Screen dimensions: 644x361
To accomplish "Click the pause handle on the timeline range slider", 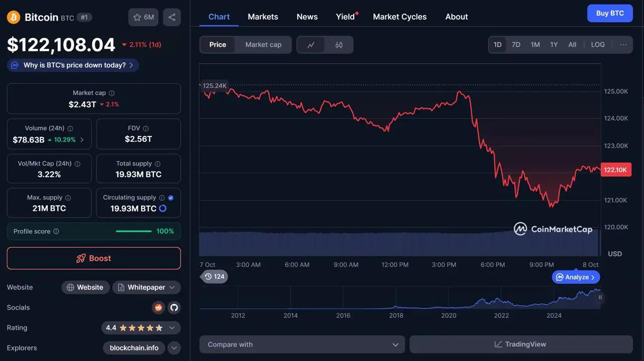I will tap(600, 297).
